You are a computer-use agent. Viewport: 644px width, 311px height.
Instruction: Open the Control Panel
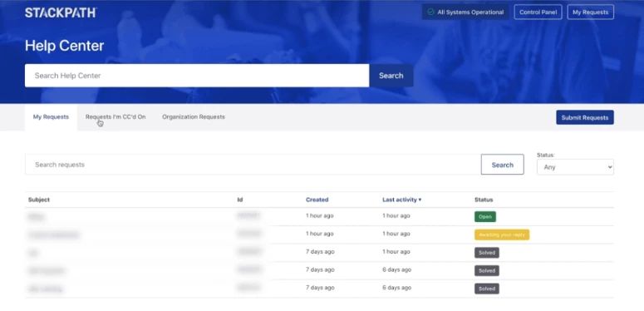(538, 12)
